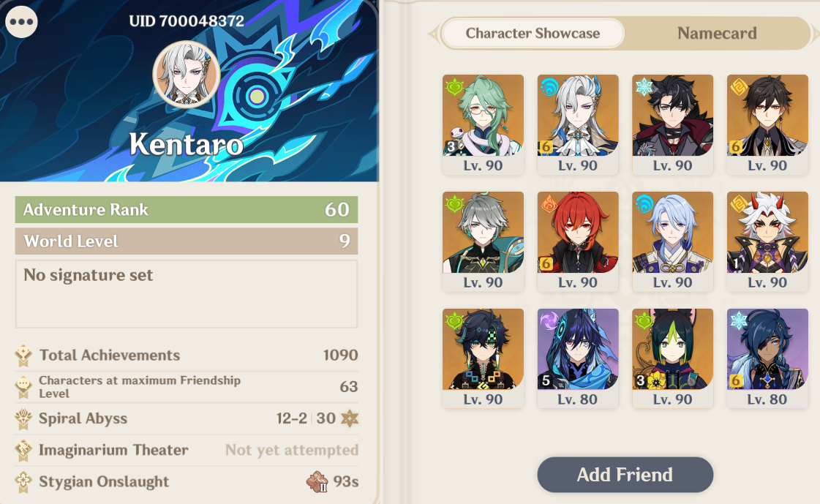Viewport: 820px width, 504px height.
Task: Click the Spiral Abyss badge icon
Action: coord(23,418)
